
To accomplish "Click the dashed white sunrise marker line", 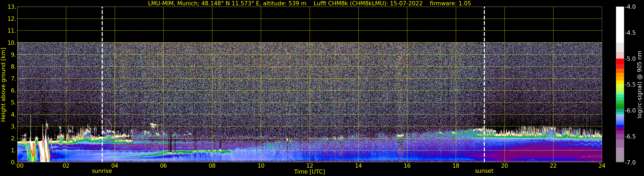I will [x=102, y=85].
